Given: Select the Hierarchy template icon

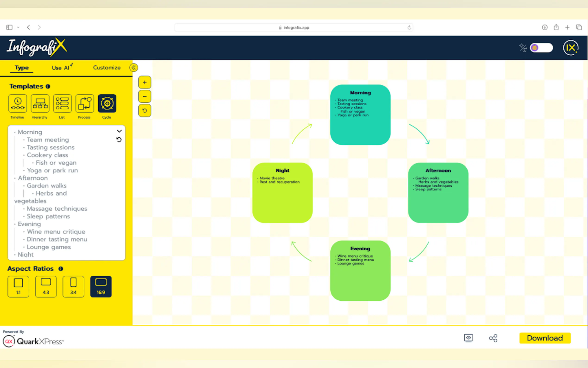Looking at the screenshot, I should click(x=40, y=103).
